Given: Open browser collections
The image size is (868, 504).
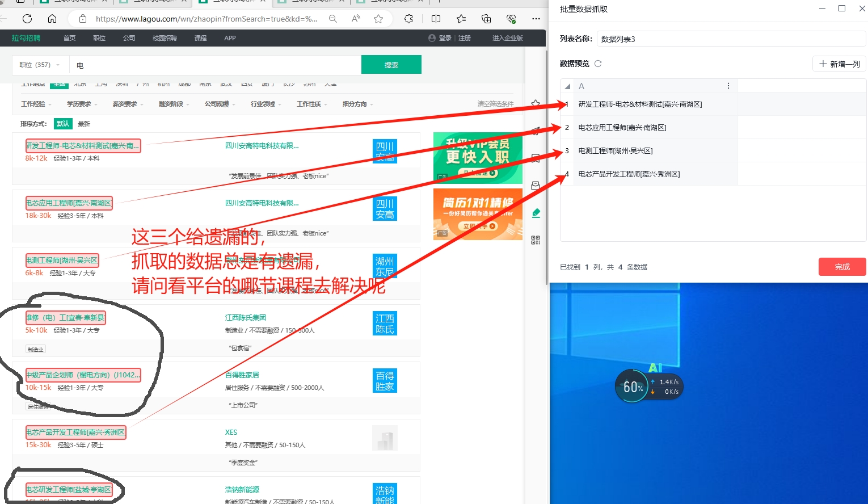Looking at the screenshot, I should pos(486,19).
